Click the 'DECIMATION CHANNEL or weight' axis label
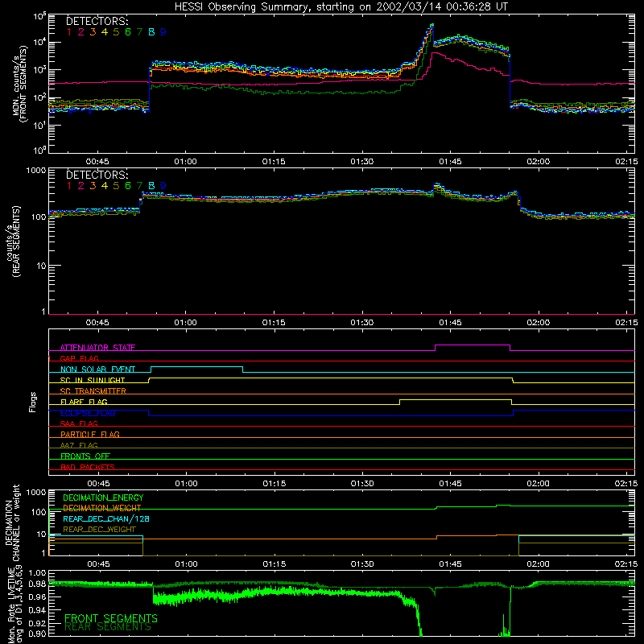 pos(12,522)
